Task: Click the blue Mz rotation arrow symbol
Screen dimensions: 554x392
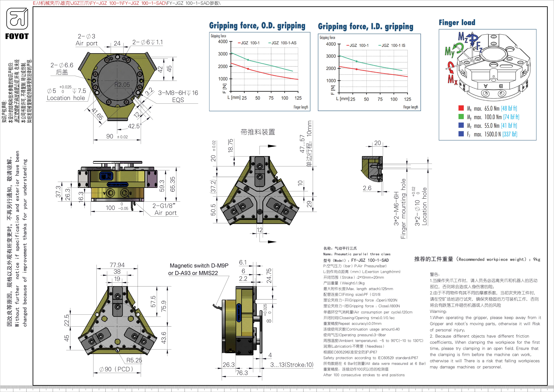Action: [x=474, y=38]
